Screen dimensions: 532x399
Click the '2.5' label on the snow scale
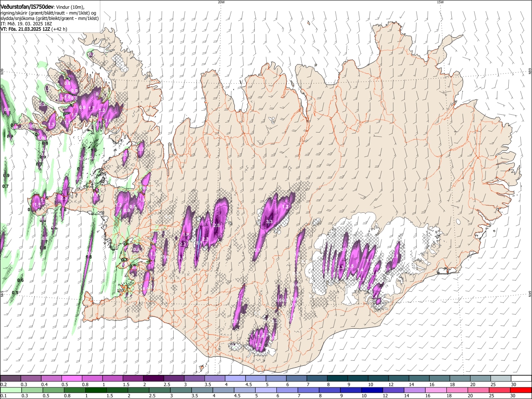tap(166, 384)
